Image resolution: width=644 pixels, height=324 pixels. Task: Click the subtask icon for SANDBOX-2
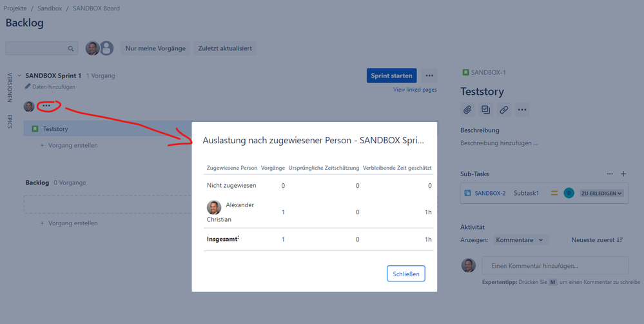(467, 193)
